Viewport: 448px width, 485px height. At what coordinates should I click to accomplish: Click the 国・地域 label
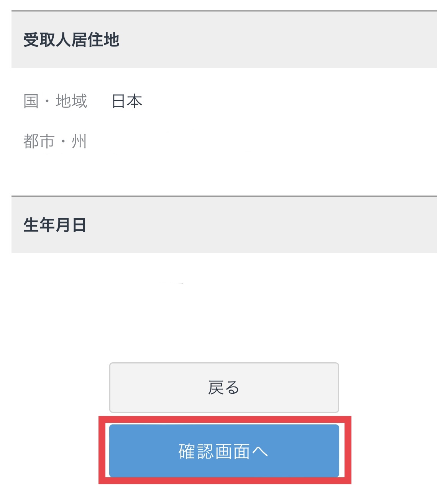[55, 101]
